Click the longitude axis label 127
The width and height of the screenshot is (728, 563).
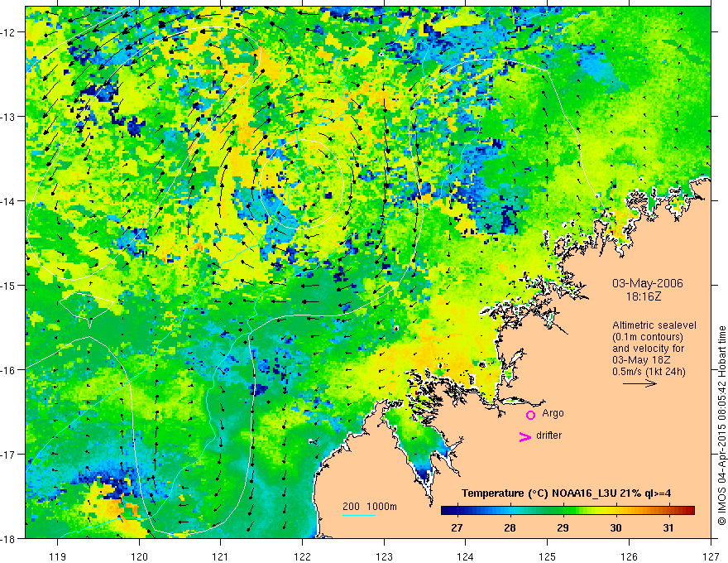(711, 556)
